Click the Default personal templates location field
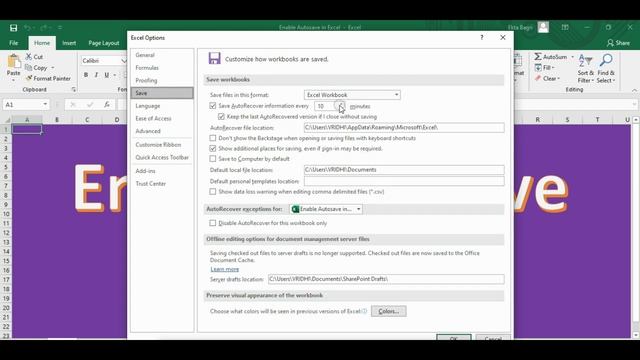640x360 pixels. tap(404, 181)
